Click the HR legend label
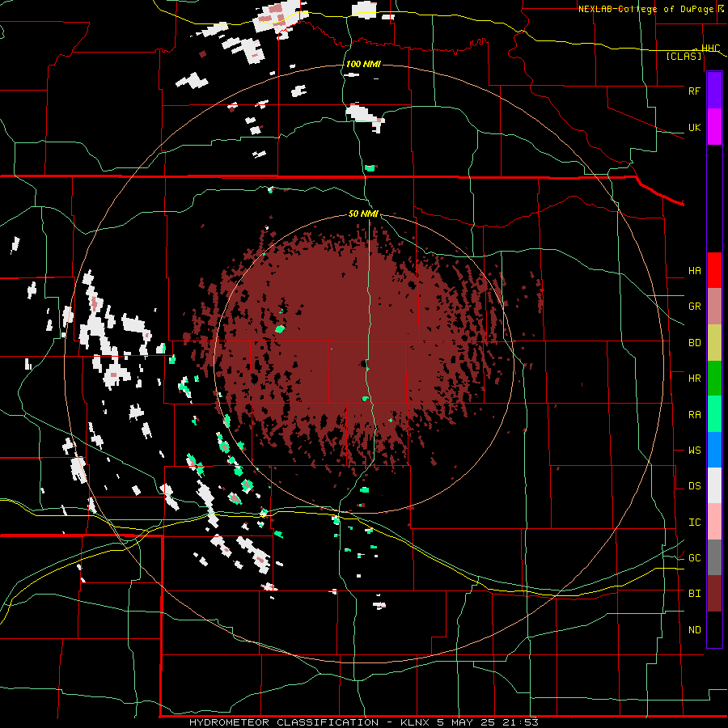Viewport: 728px width, 728px height. tap(694, 379)
